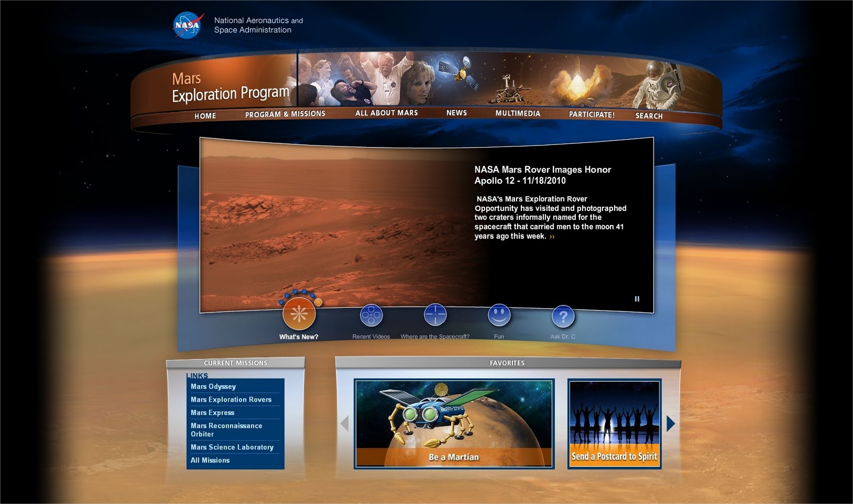The height and width of the screenshot is (504, 853).
Task: Click the 'Where are the Spacecraft?' label
Action: pos(435,337)
